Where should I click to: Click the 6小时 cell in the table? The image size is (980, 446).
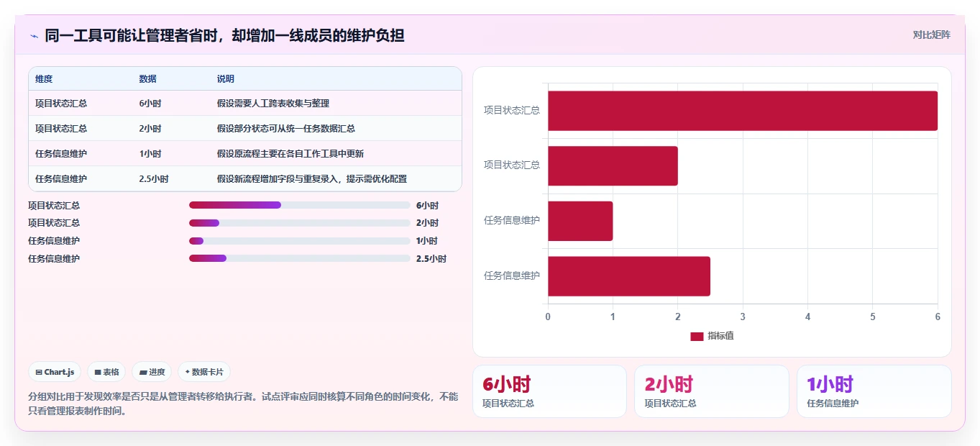point(150,104)
